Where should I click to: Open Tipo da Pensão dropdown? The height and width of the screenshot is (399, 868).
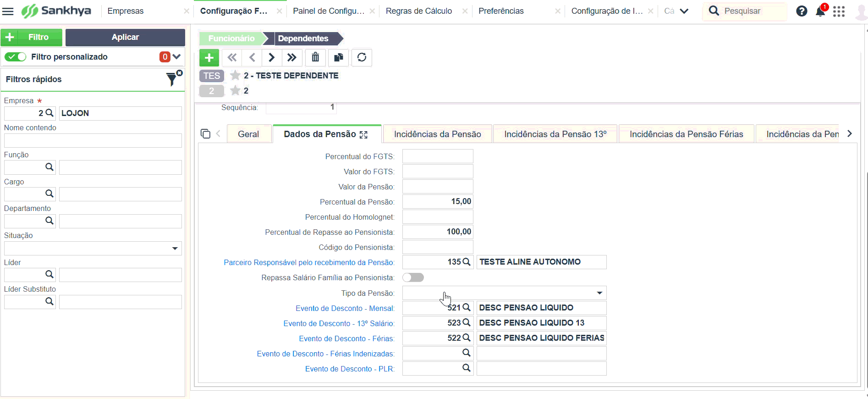pos(504,293)
